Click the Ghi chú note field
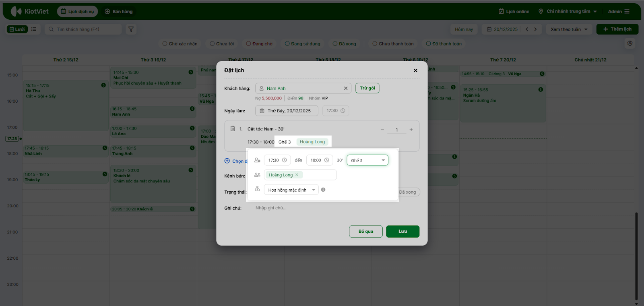 point(336,208)
